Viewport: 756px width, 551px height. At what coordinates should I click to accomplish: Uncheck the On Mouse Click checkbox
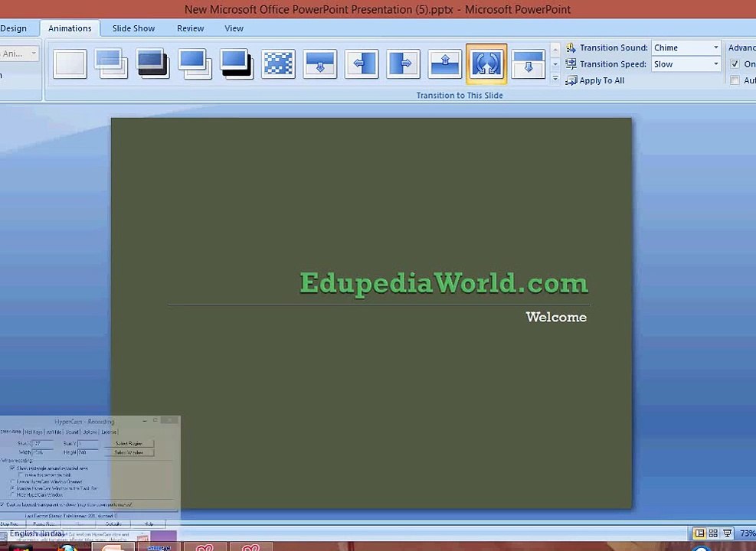735,64
